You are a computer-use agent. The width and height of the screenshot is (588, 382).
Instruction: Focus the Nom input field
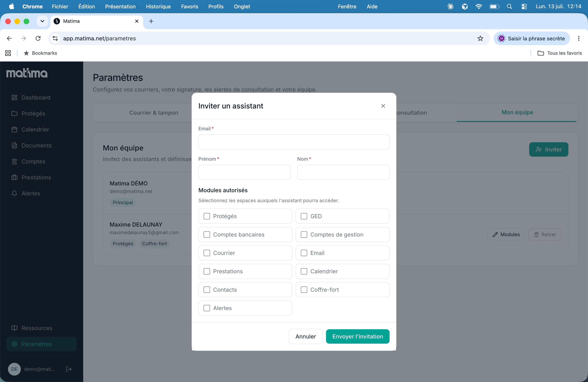coord(343,172)
